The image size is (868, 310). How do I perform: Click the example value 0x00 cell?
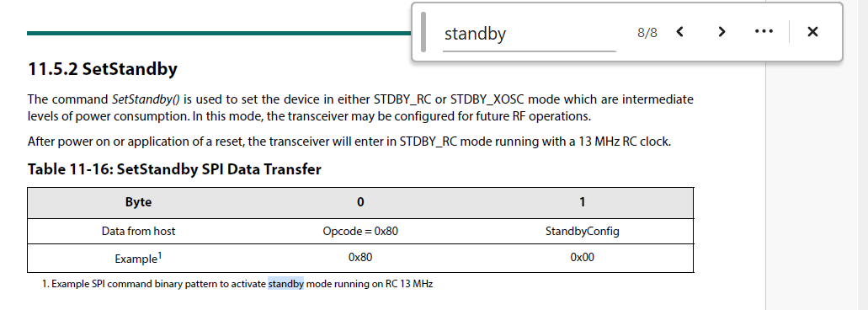point(582,258)
